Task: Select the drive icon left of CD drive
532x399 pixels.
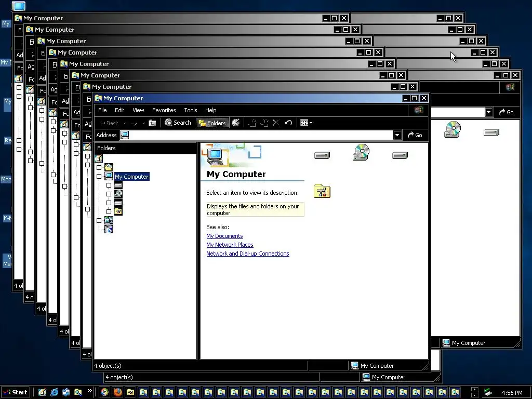Action: [322, 155]
